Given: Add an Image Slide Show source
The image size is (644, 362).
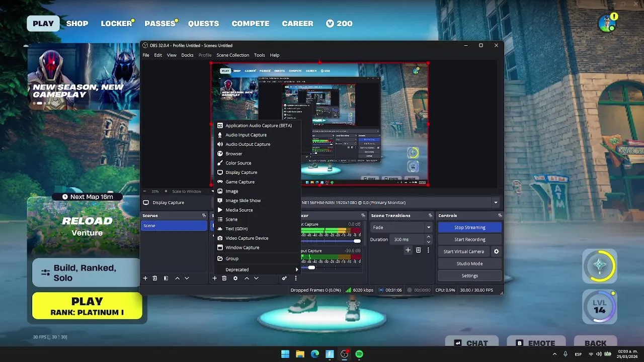Looking at the screenshot, I should point(243,201).
